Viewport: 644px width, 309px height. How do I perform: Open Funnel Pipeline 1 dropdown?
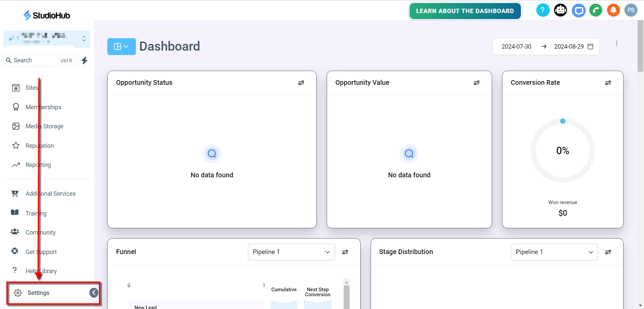tap(291, 252)
